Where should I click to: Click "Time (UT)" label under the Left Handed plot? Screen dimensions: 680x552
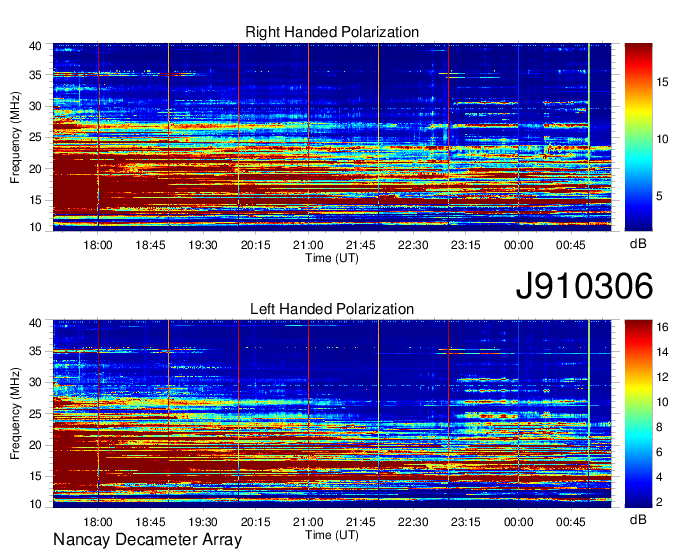332,535
